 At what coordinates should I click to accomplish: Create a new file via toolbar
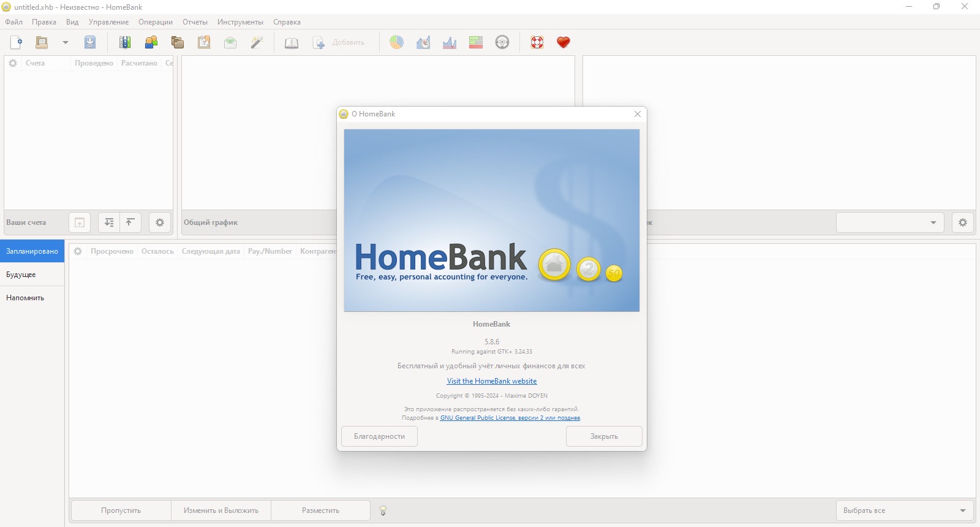click(x=17, y=42)
